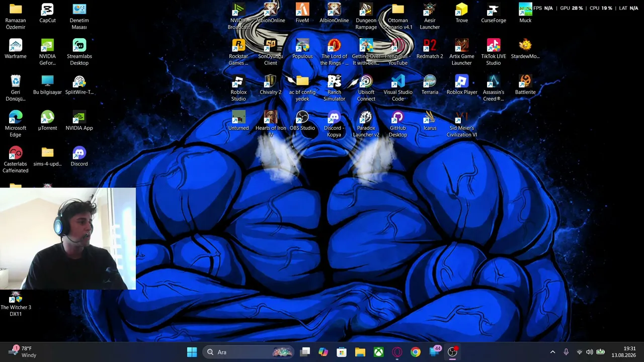The width and height of the screenshot is (644, 362).
Task: Select the Unturned game icon
Action: (238, 121)
